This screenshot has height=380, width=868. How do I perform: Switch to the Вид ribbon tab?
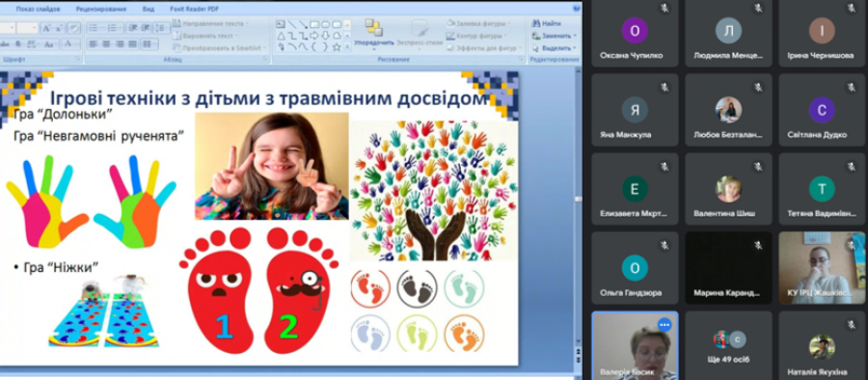pos(149,10)
